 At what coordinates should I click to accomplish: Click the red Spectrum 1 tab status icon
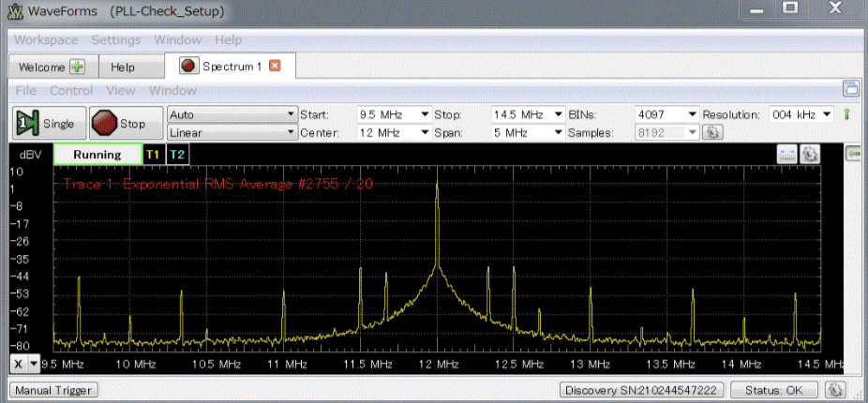pyautogui.click(x=189, y=66)
